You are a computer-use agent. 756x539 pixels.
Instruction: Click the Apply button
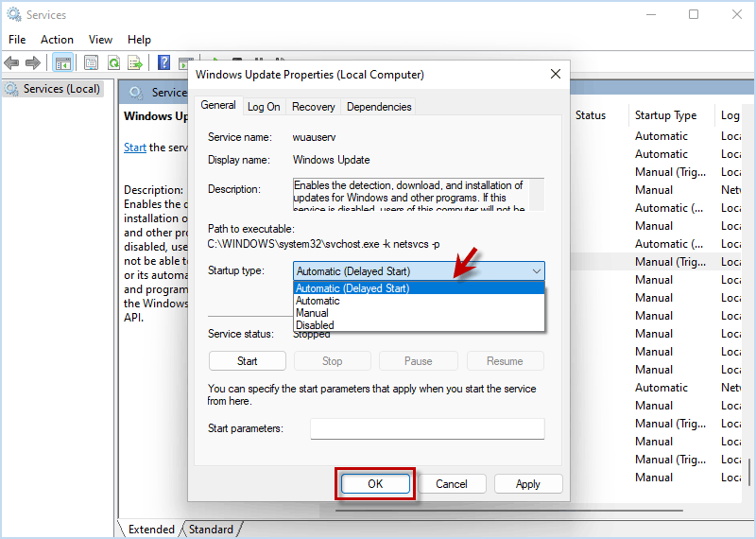pos(528,483)
